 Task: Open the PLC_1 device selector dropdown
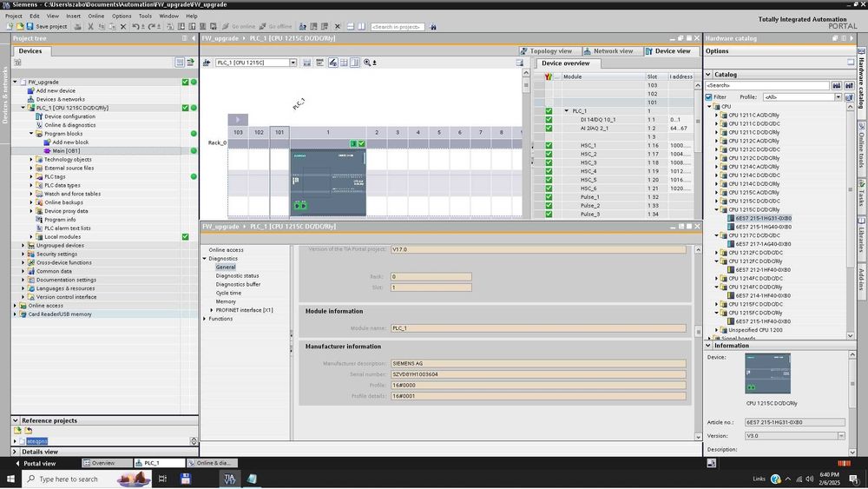pos(293,63)
